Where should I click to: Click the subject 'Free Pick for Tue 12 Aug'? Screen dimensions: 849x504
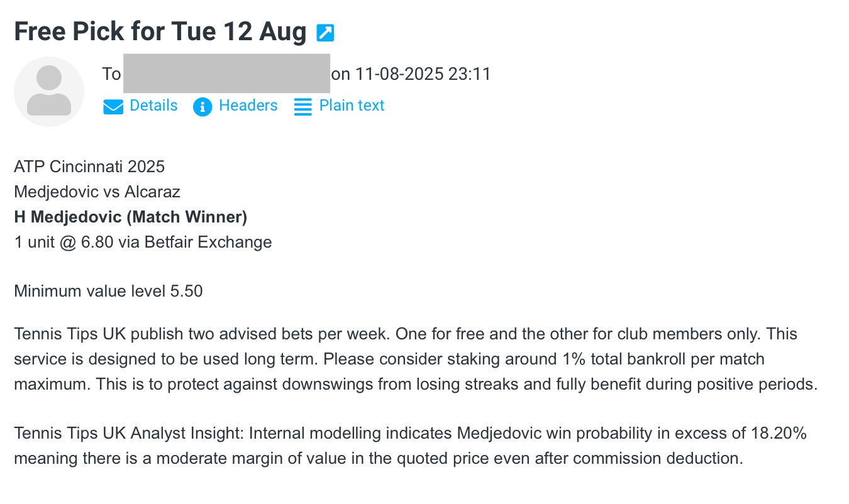pyautogui.click(x=160, y=31)
